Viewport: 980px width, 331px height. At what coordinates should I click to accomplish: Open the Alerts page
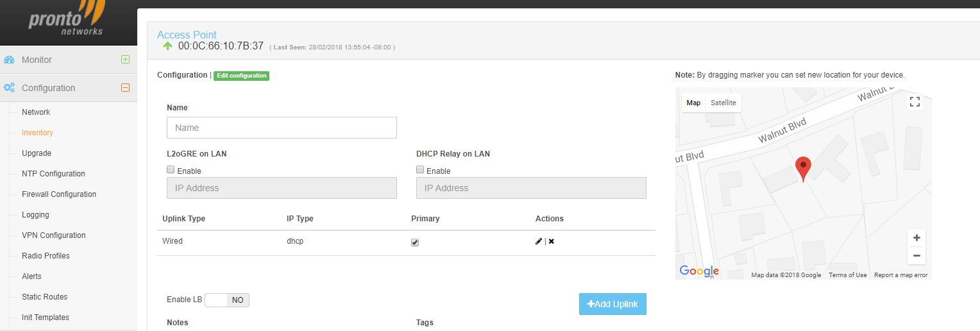tap(31, 276)
